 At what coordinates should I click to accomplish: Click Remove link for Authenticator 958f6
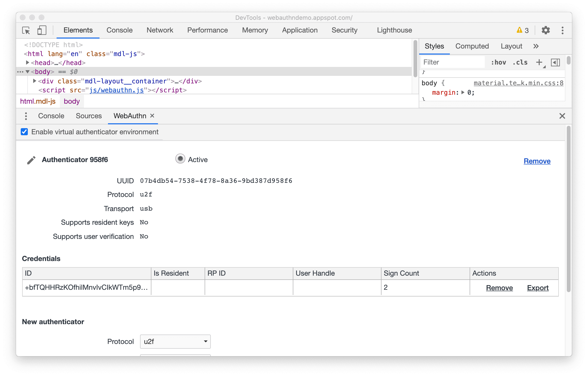pos(537,161)
